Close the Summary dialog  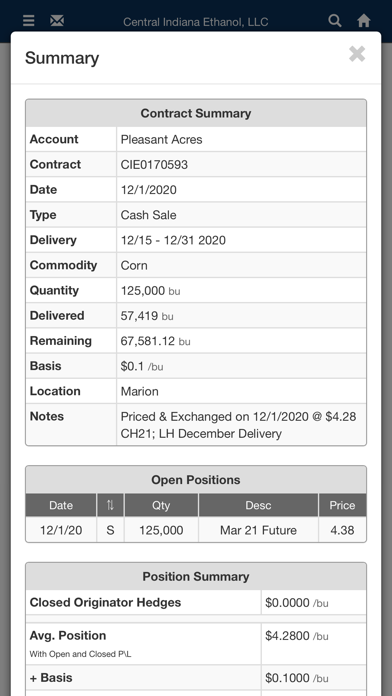click(357, 54)
